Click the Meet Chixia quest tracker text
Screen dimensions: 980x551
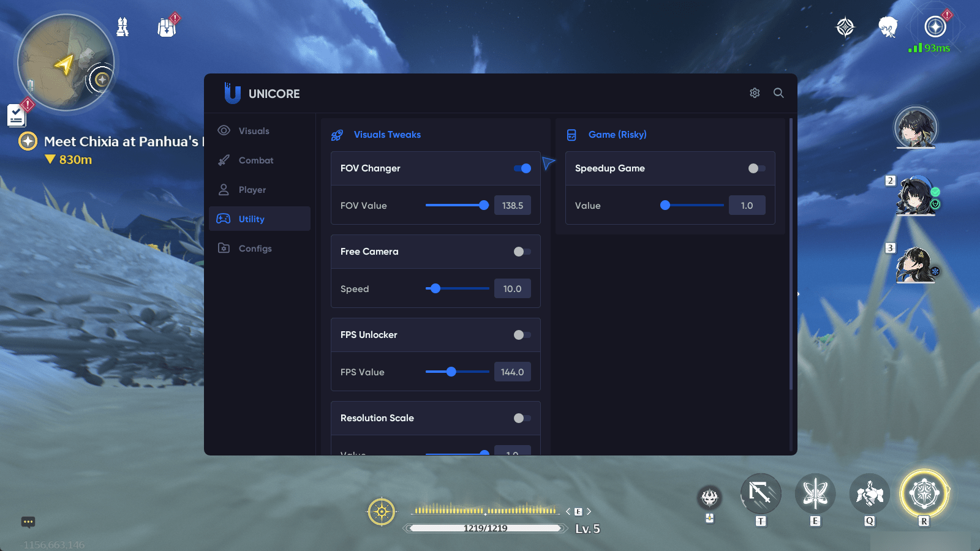coord(121,141)
